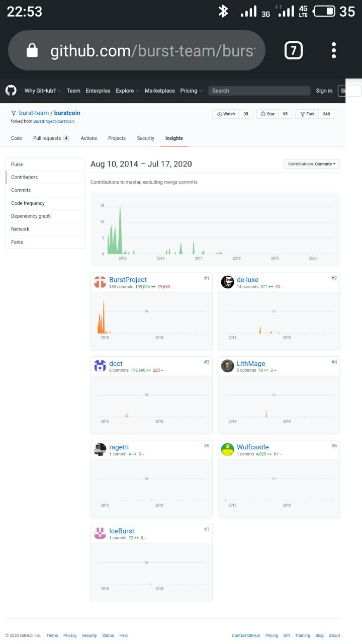Open the Chrome three-dot overflow menu
Viewport: 362px width, 644px height.
pyautogui.click(x=334, y=50)
